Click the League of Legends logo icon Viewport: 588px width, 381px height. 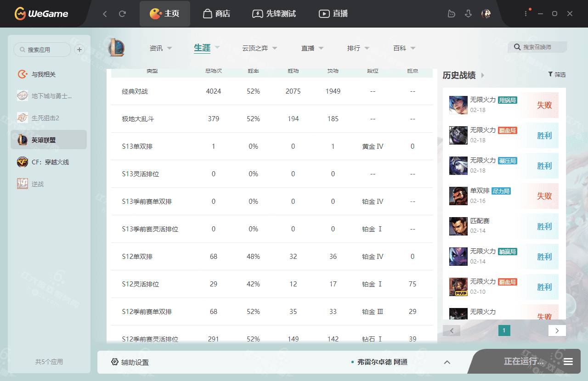116,48
